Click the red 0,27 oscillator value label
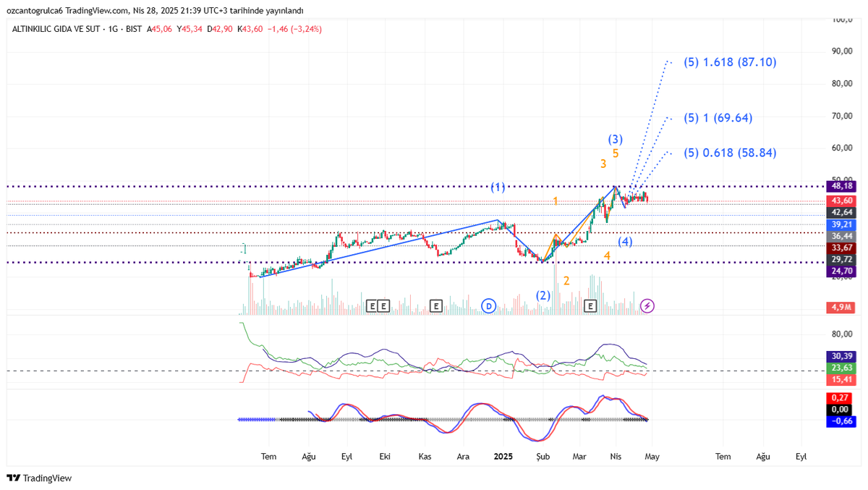 [841, 398]
